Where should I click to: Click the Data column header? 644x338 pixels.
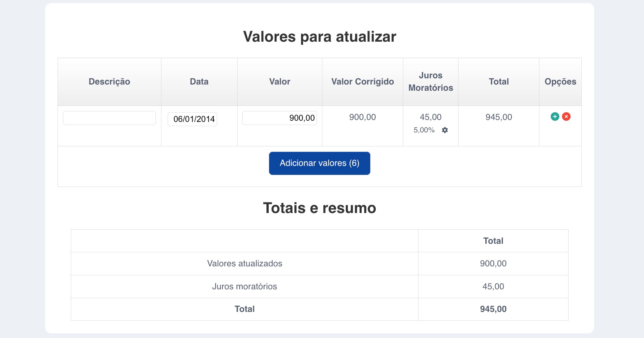pos(199,82)
